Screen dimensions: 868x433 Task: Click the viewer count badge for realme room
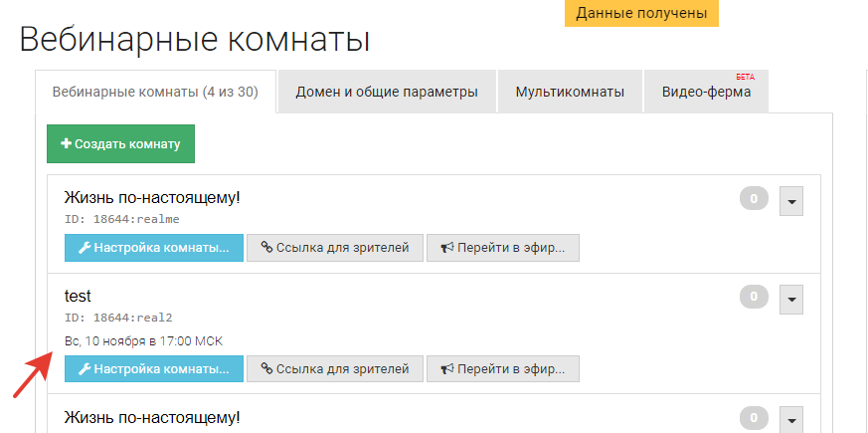(x=754, y=199)
